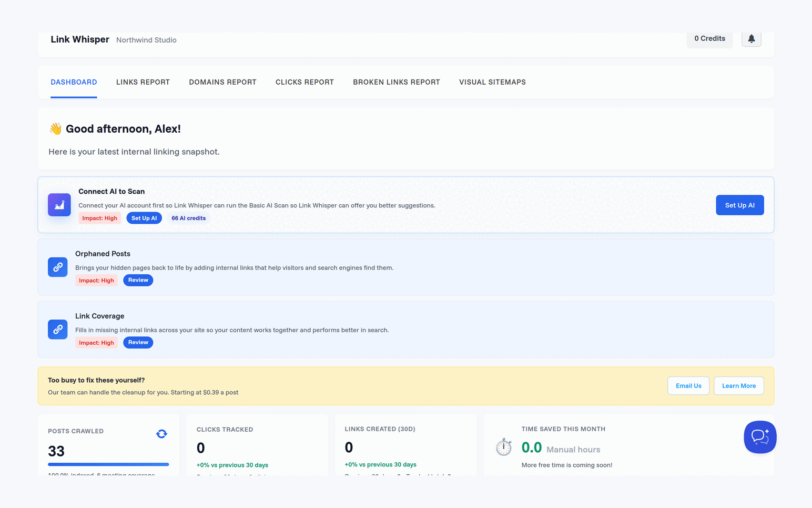Click the Orphaned Posts heading
Screen dimensions: 812x508
(x=103, y=254)
